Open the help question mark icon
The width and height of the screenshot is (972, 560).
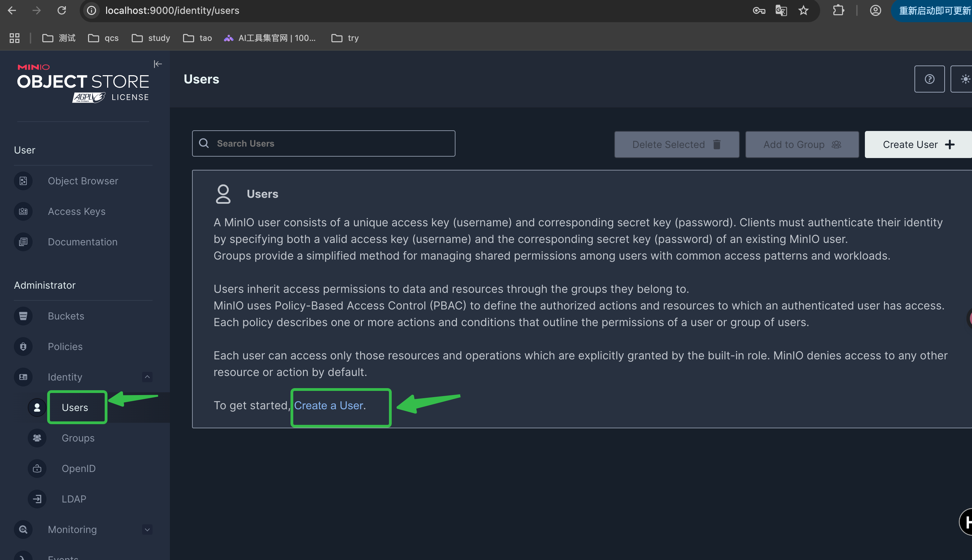point(929,79)
